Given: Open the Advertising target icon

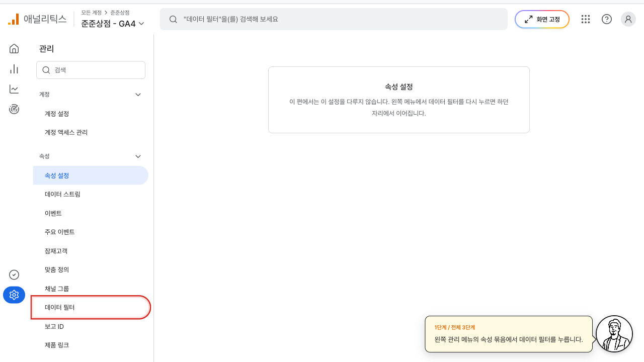Looking at the screenshot, I should (x=14, y=109).
